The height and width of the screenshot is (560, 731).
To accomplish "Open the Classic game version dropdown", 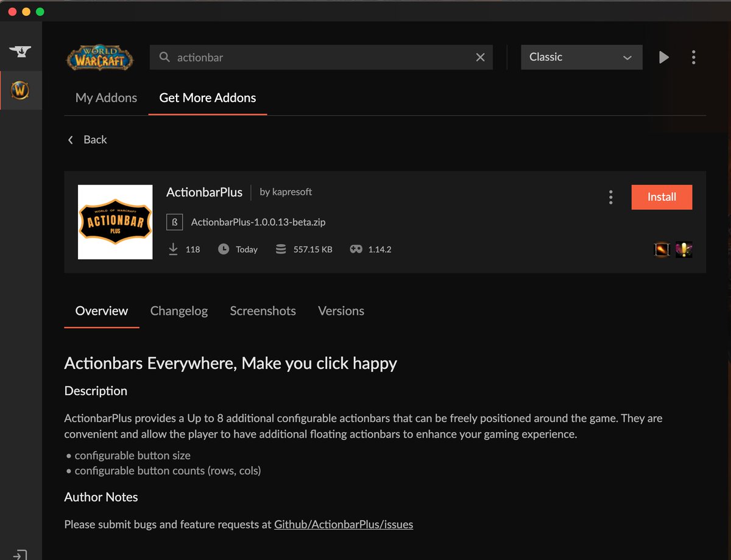I will pyautogui.click(x=581, y=57).
